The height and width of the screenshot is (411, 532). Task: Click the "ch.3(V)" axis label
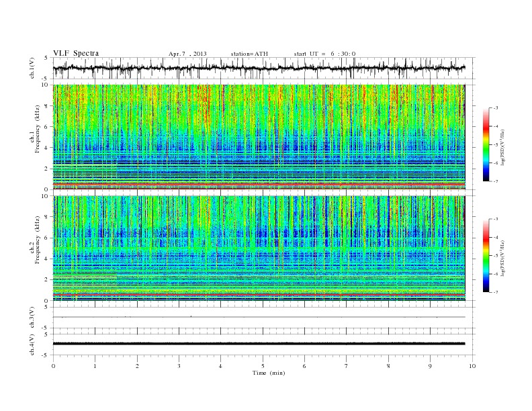[x=32, y=318]
